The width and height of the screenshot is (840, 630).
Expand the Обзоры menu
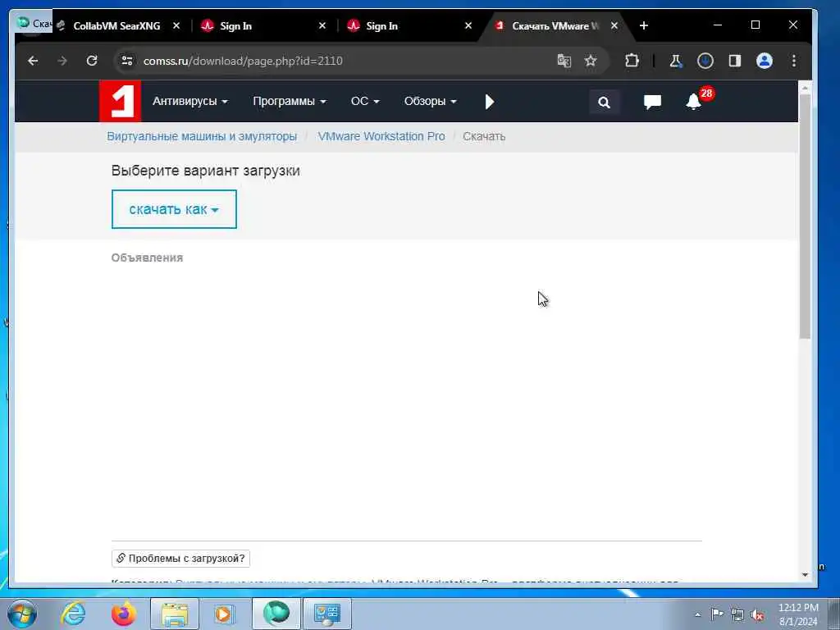click(x=430, y=101)
